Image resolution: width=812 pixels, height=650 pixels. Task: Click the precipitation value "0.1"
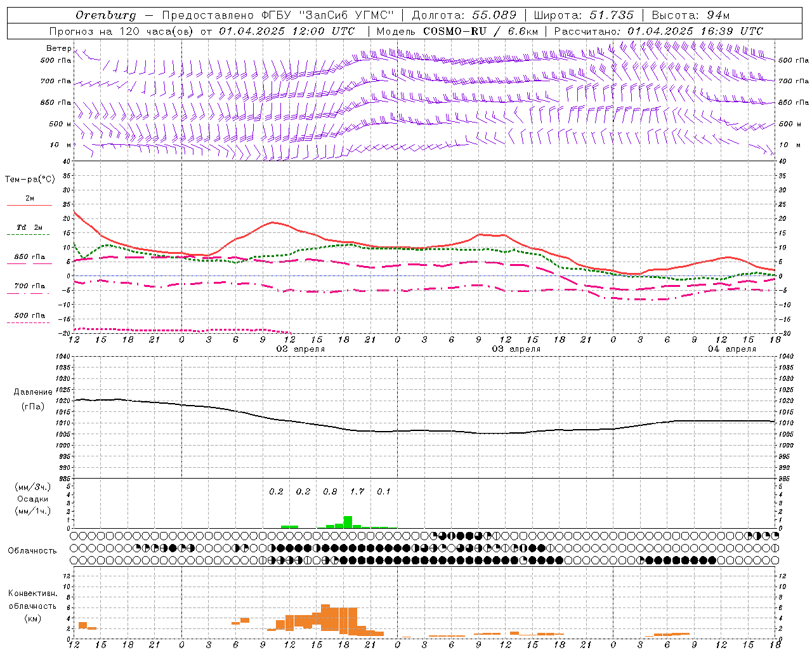[x=384, y=492]
